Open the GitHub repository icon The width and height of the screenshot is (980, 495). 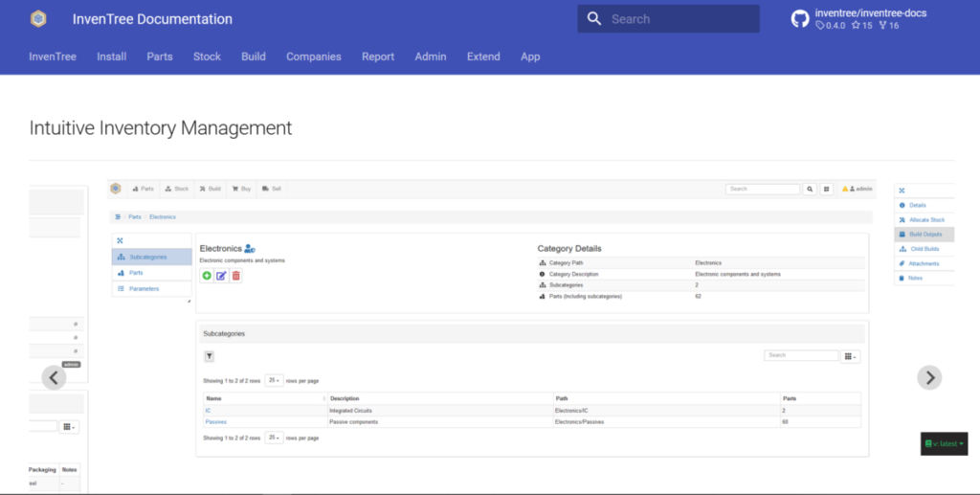800,19
